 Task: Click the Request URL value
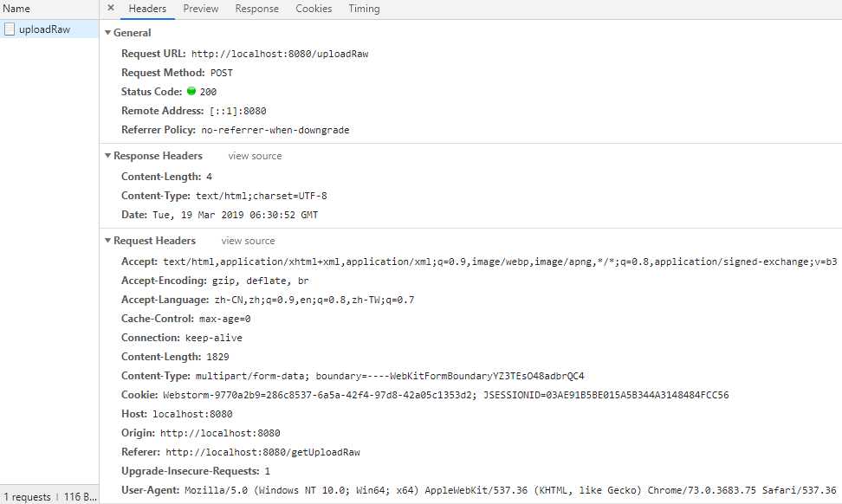280,54
